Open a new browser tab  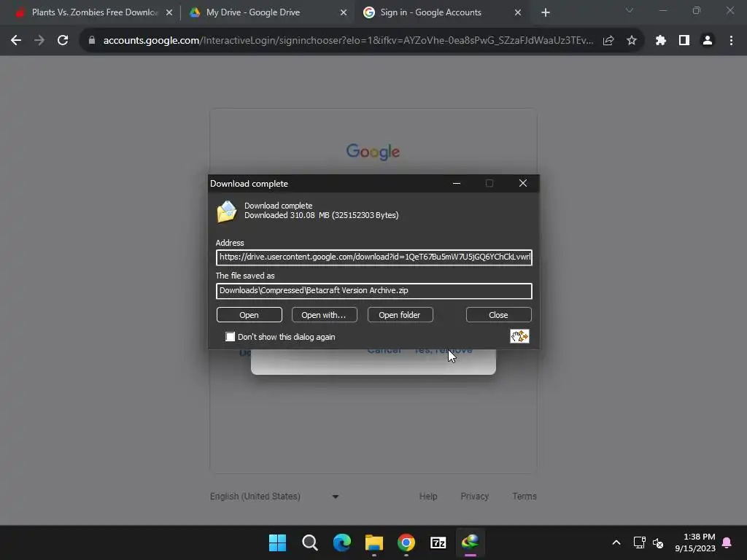[x=546, y=13]
